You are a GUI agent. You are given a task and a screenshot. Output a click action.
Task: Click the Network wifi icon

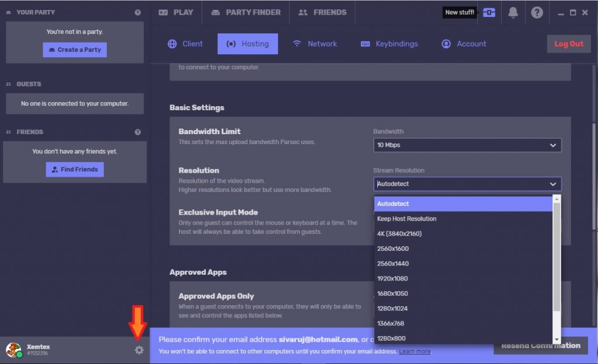click(297, 43)
